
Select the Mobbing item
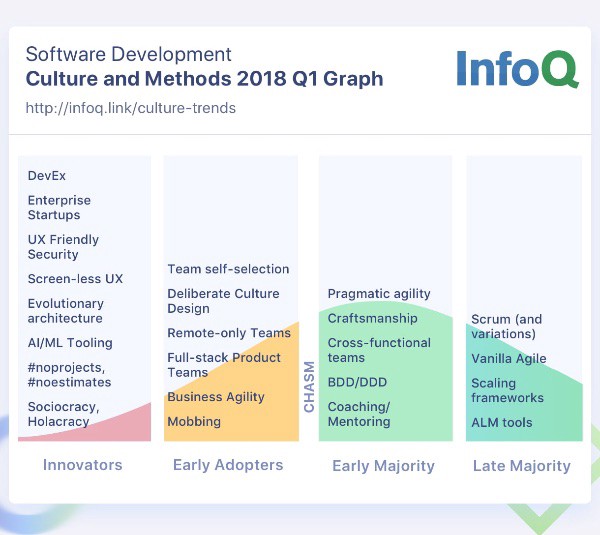tap(194, 422)
